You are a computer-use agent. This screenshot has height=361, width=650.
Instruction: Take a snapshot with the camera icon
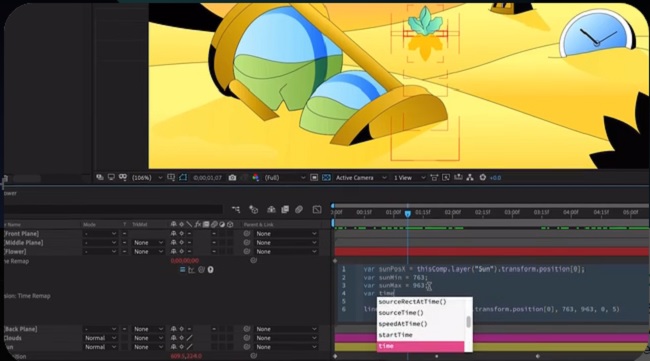pyautogui.click(x=232, y=177)
